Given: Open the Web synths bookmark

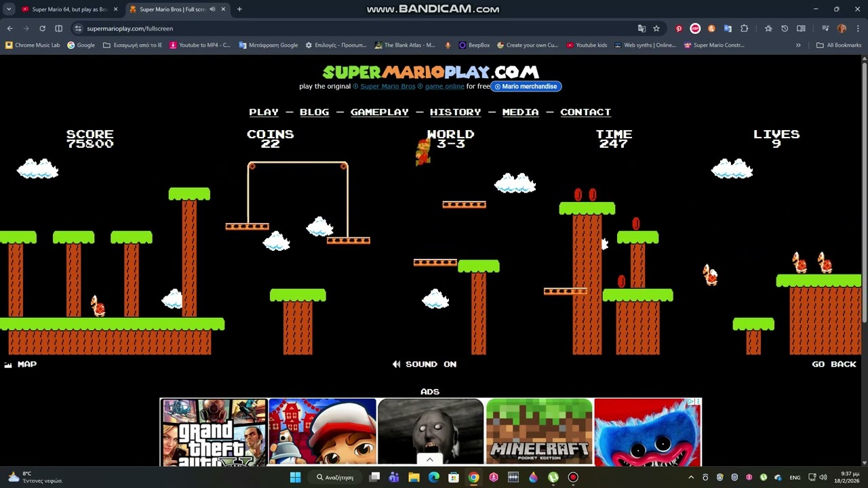Looking at the screenshot, I should [x=645, y=45].
